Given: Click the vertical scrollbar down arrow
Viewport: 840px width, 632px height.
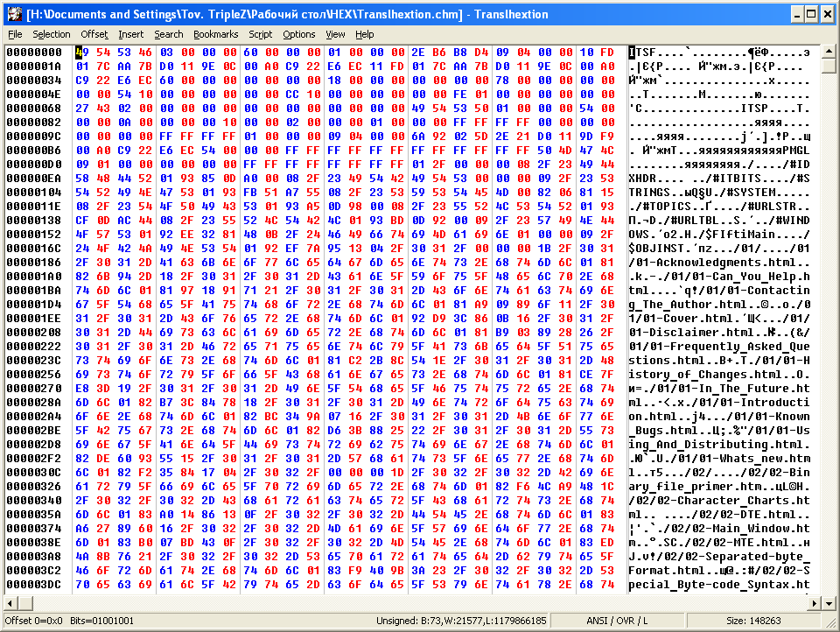Looking at the screenshot, I should click(x=829, y=603).
